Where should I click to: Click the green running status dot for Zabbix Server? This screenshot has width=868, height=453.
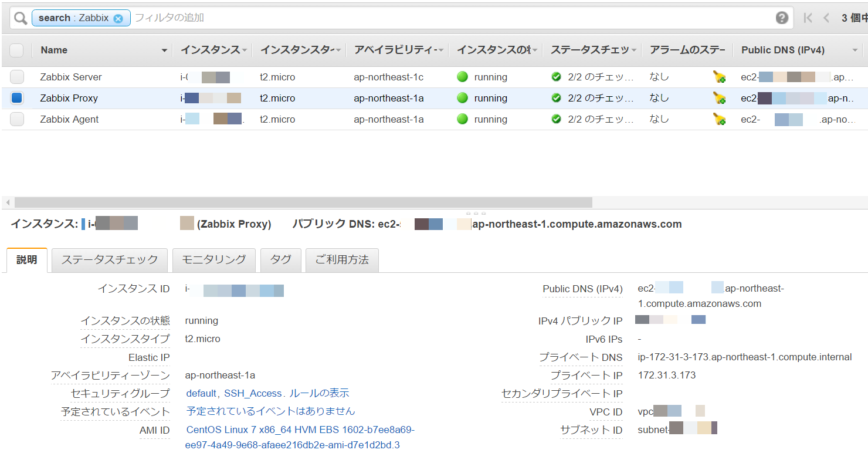tap(462, 77)
